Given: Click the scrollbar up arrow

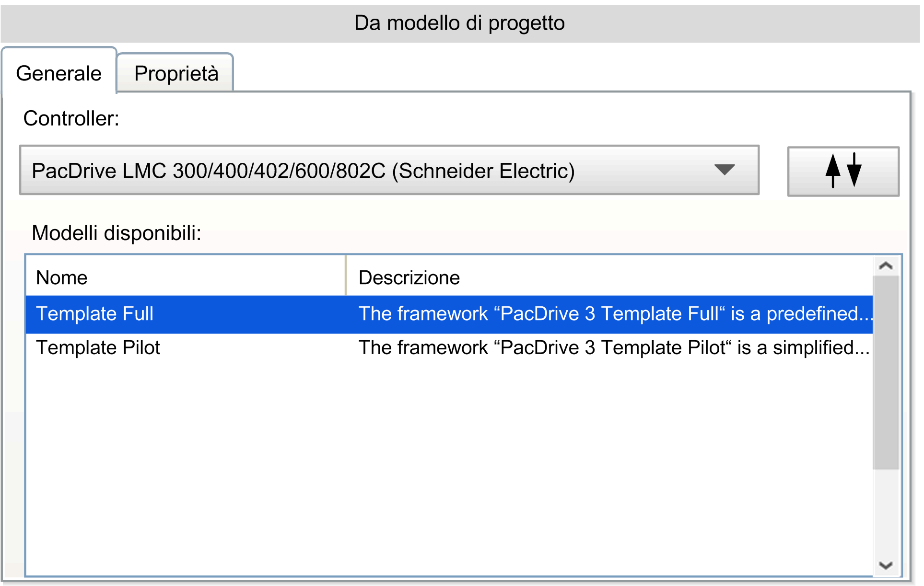Looking at the screenshot, I should (x=886, y=265).
